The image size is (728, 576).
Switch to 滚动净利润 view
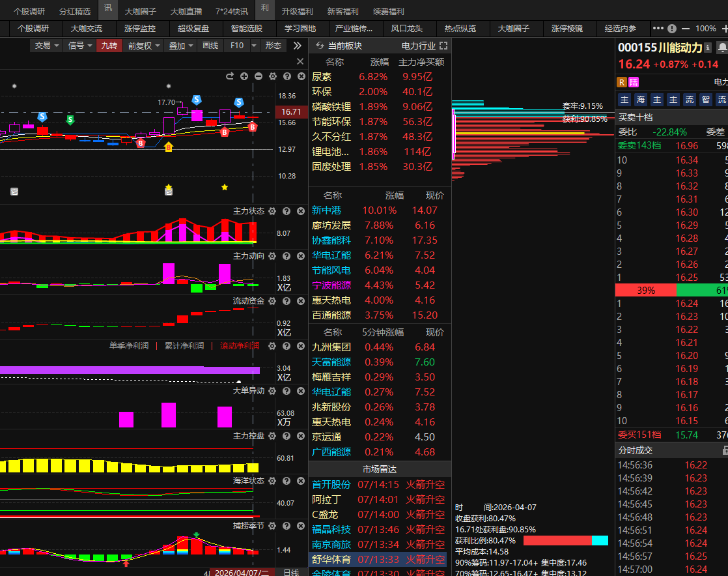pyautogui.click(x=240, y=346)
